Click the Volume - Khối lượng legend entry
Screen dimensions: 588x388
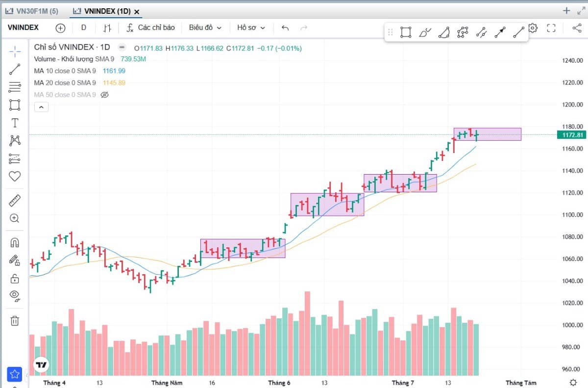coord(74,59)
